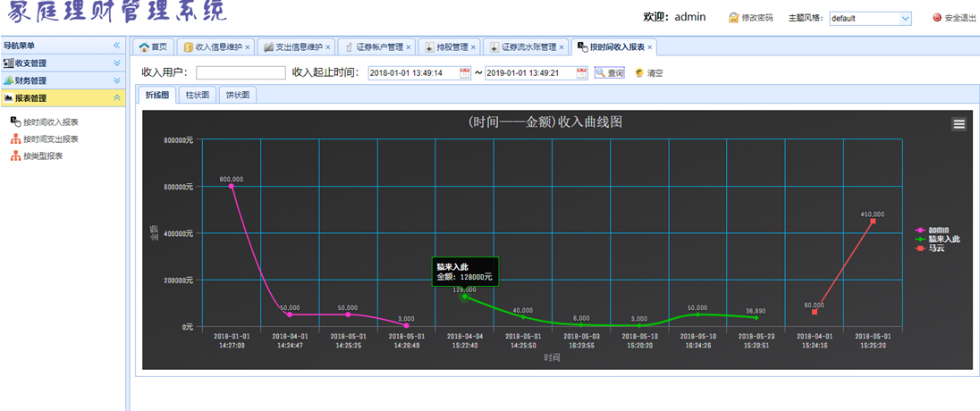Collapse the 导航菜单 navigation panel
The height and width of the screenshot is (411, 980).
pyautogui.click(x=116, y=46)
